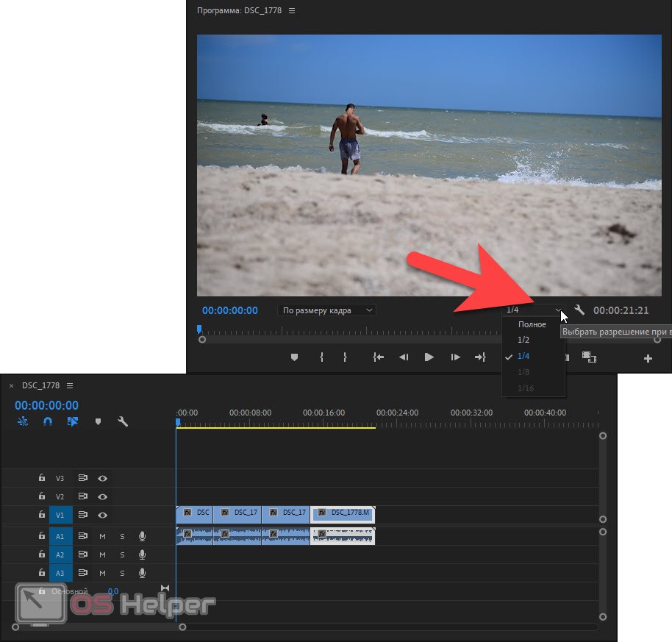Image resolution: width=672 pixels, height=642 pixels.
Task: Hide track V3 with eye icon
Action: pos(103,478)
